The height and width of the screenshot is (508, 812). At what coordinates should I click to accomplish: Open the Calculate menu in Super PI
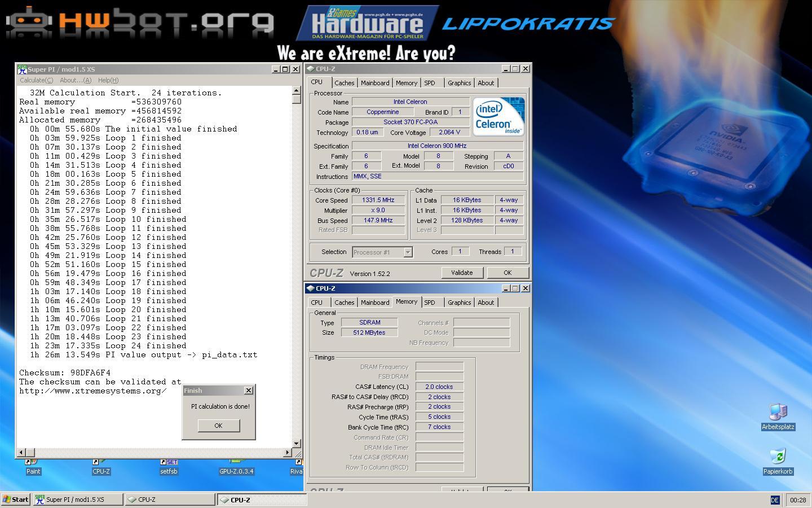click(x=37, y=80)
